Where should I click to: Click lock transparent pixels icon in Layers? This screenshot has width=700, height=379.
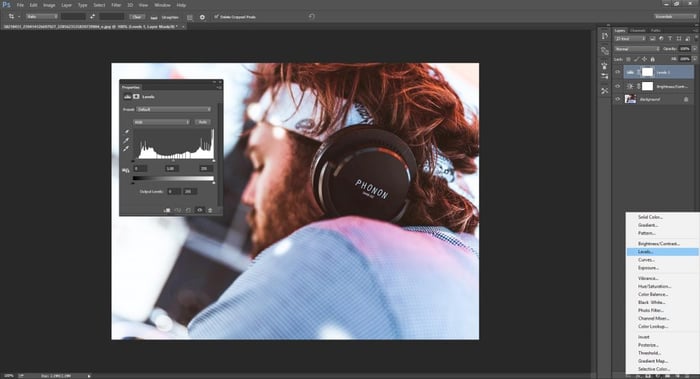(x=628, y=59)
